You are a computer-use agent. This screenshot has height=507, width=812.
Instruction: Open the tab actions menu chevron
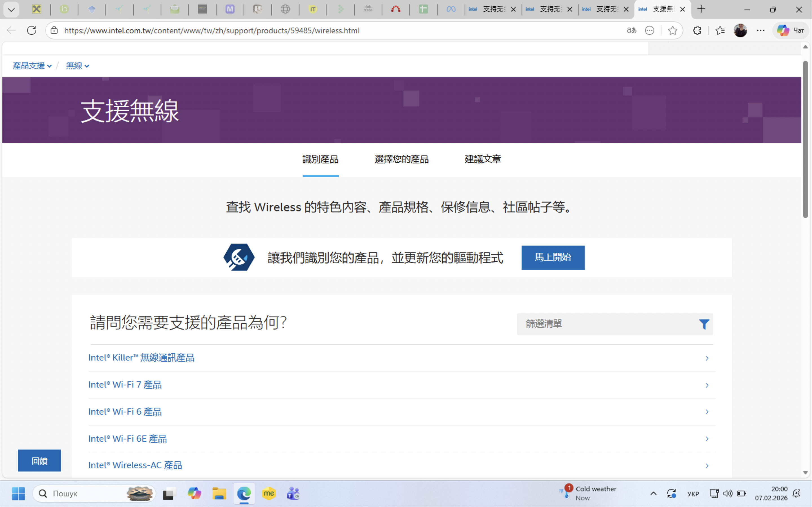[11, 9]
